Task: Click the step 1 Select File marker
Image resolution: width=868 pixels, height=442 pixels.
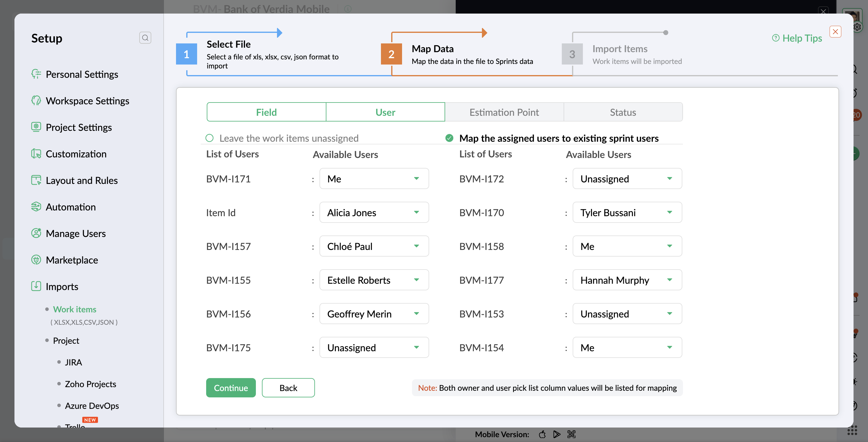Action: tap(186, 54)
